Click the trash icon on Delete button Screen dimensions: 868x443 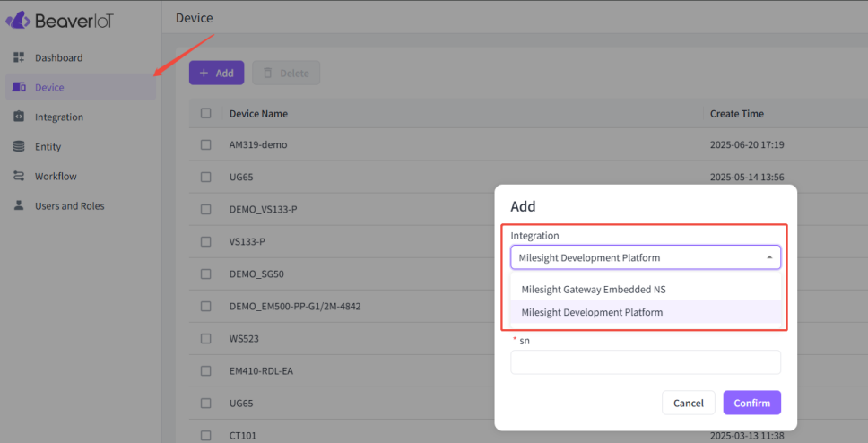tap(268, 74)
